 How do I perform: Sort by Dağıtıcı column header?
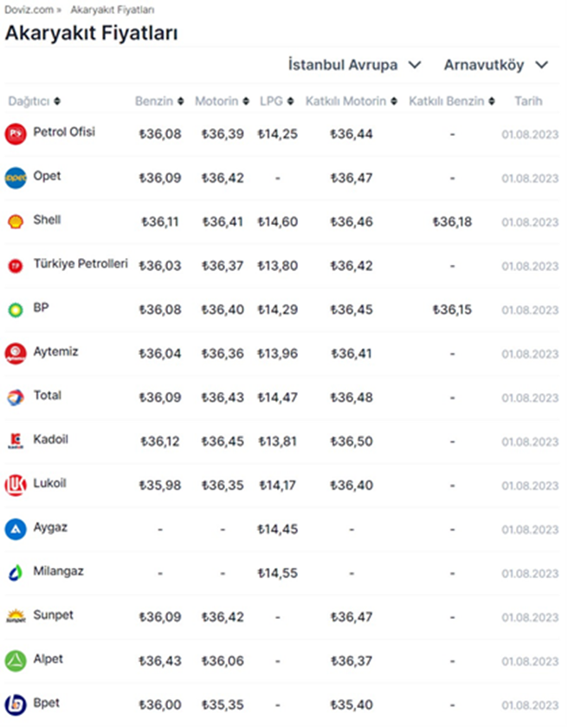pyautogui.click(x=35, y=101)
